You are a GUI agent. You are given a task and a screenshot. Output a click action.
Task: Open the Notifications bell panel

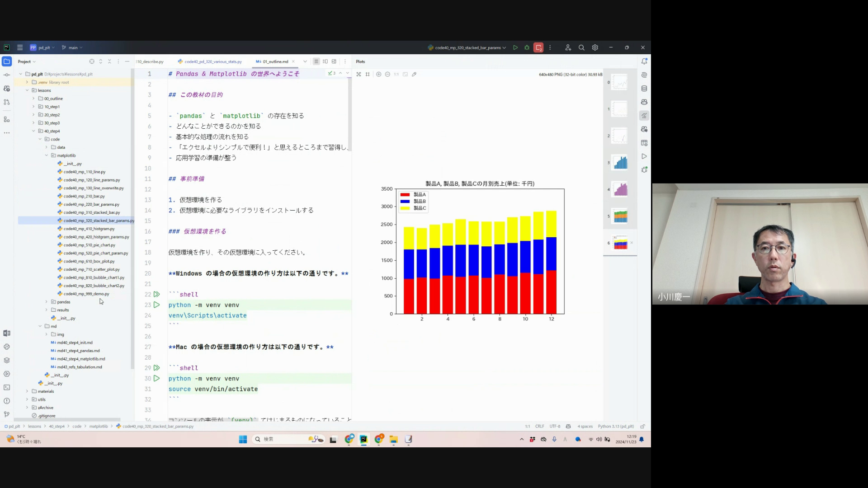644,61
